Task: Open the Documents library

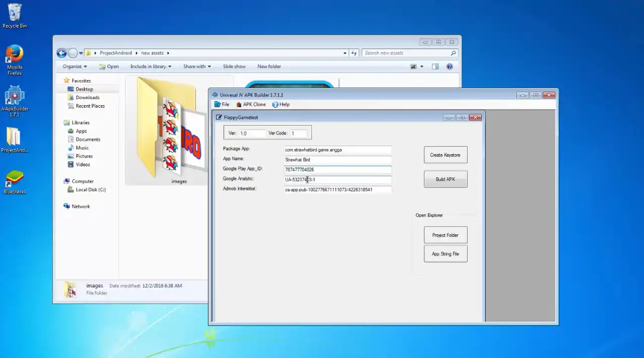Action: click(x=87, y=139)
